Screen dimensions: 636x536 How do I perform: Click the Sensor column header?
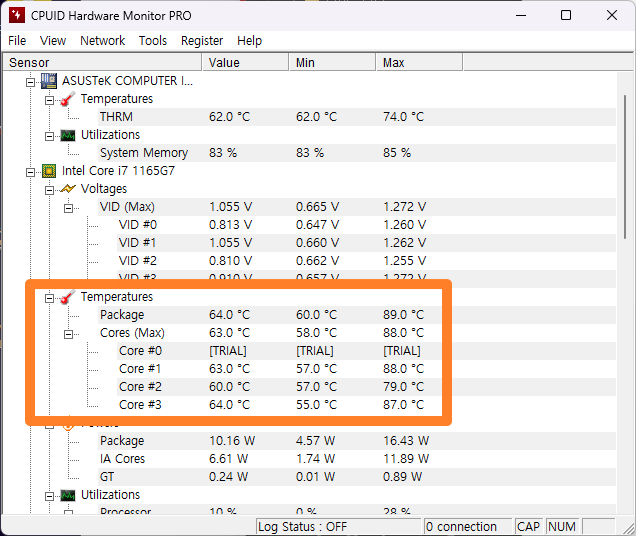pyautogui.click(x=102, y=62)
